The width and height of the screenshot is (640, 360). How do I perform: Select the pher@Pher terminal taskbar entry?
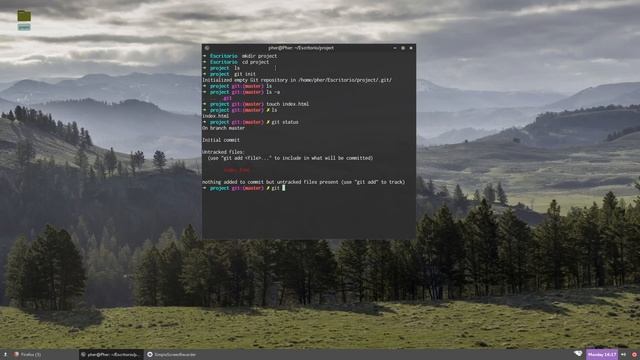coord(111,355)
